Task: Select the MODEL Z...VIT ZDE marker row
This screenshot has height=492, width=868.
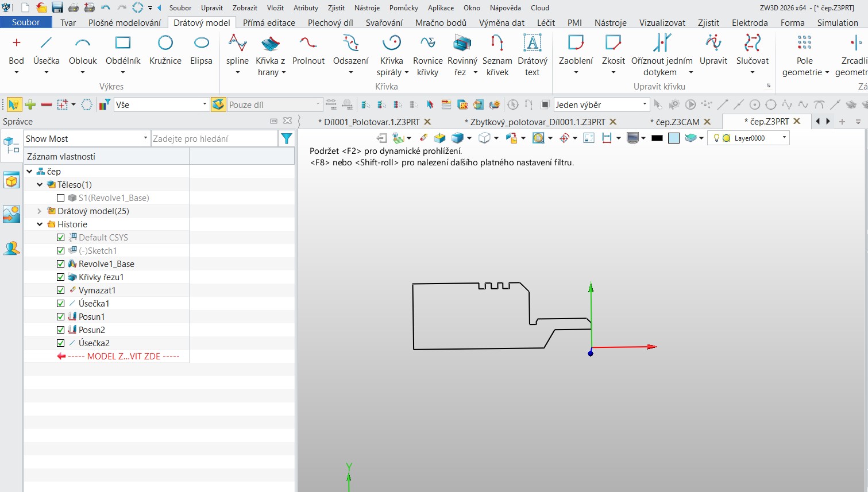Action: tap(118, 357)
